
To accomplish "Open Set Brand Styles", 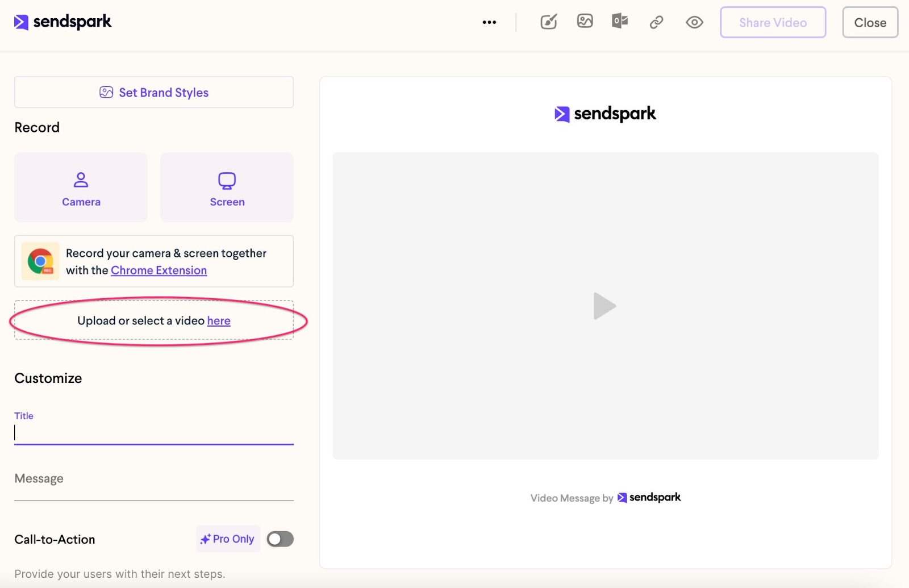I will (154, 92).
